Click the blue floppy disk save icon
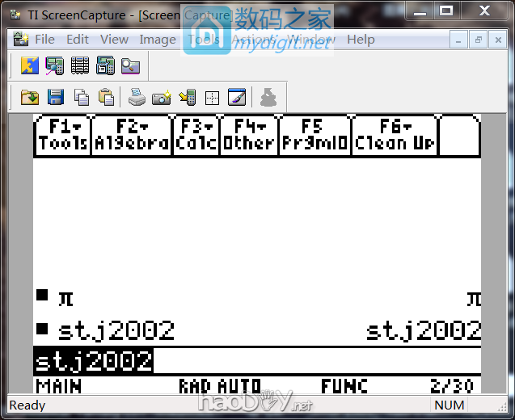The width and height of the screenshot is (515, 420). 55,98
